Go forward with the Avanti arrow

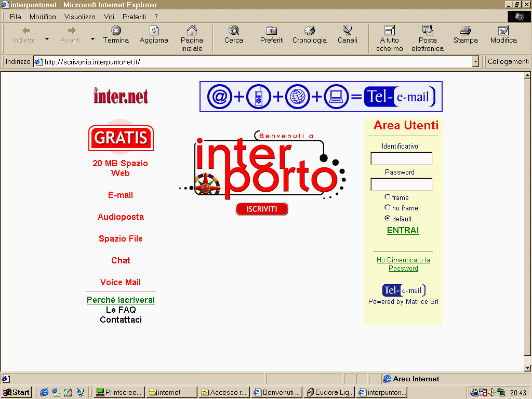coord(70,35)
